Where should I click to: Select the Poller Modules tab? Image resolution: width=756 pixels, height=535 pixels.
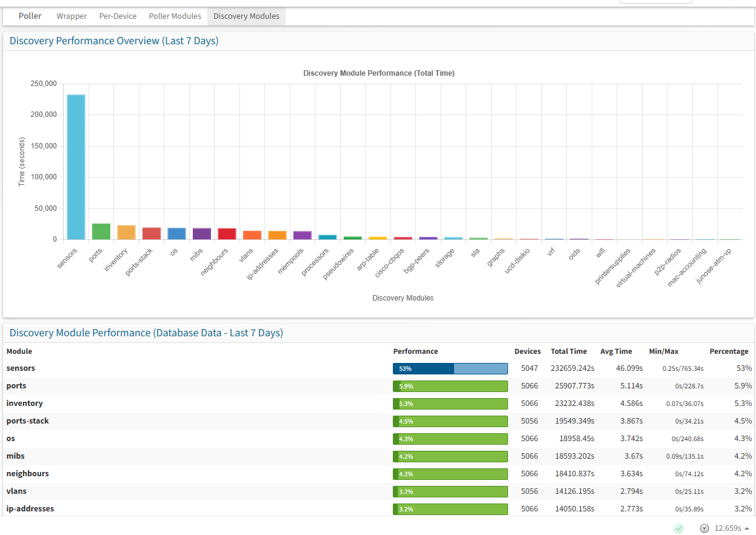click(x=175, y=16)
